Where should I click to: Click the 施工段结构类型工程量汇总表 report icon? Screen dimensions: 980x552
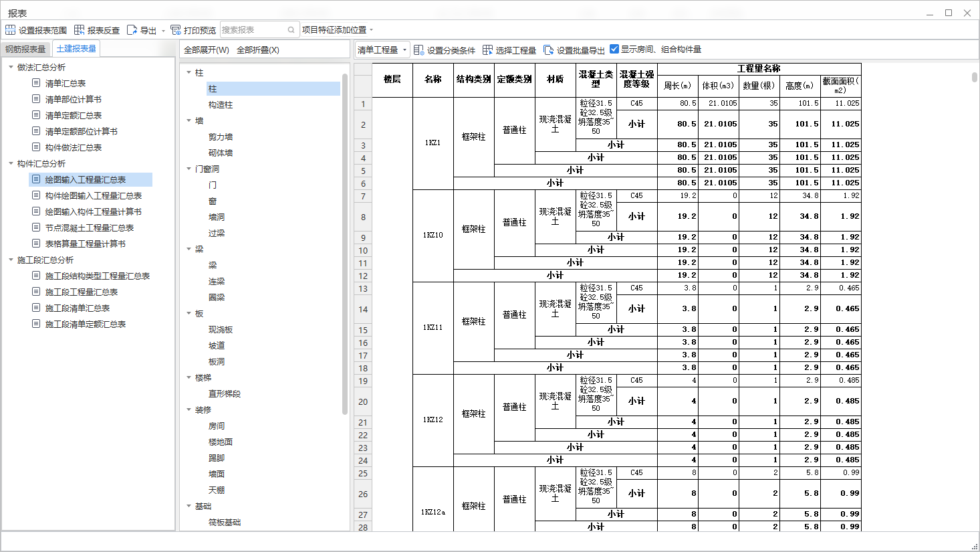[36, 276]
